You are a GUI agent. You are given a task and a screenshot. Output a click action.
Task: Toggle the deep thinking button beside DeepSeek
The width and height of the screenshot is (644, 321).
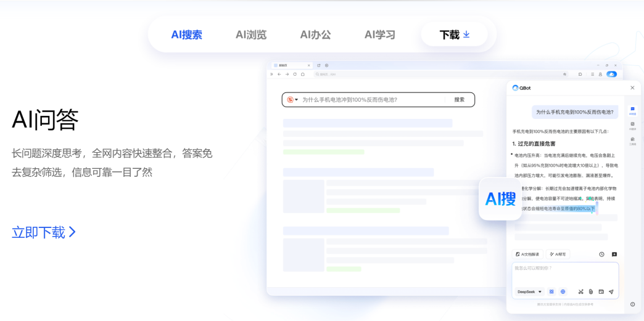551,291
